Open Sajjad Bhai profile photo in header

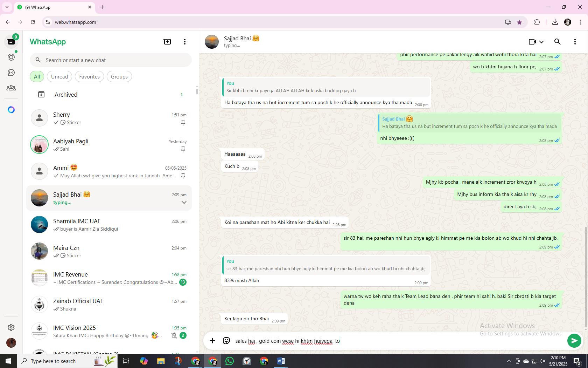point(212,42)
